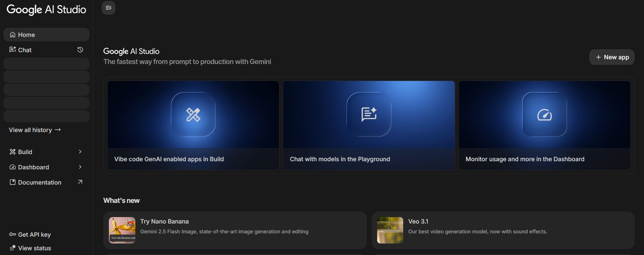Click the New app button

pos(612,57)
